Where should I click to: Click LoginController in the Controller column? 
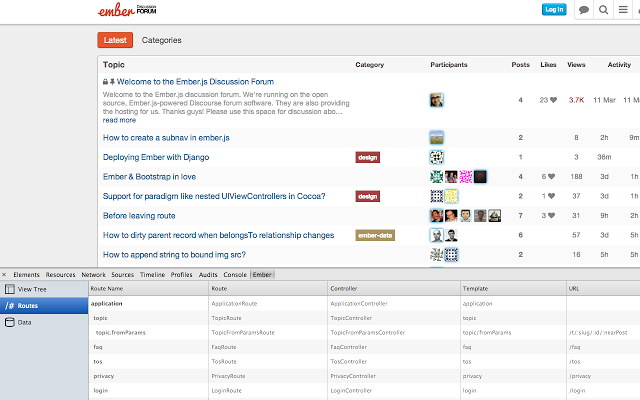click(x=351, y=391)
